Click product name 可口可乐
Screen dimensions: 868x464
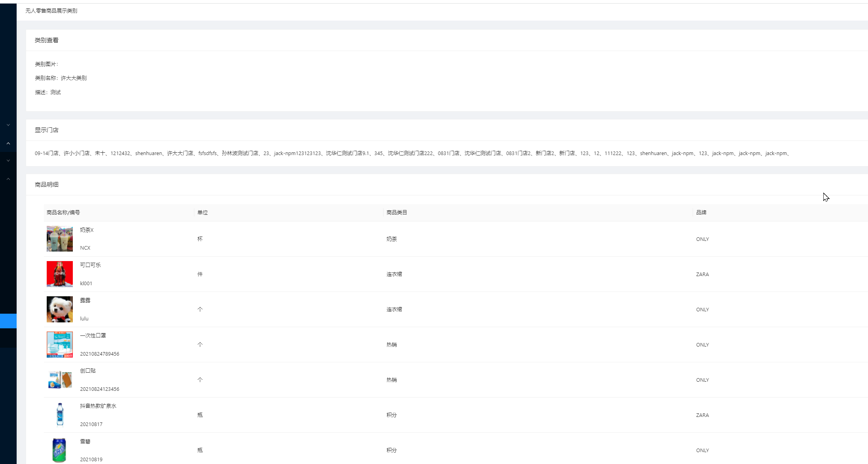click(x=90, y=265)
